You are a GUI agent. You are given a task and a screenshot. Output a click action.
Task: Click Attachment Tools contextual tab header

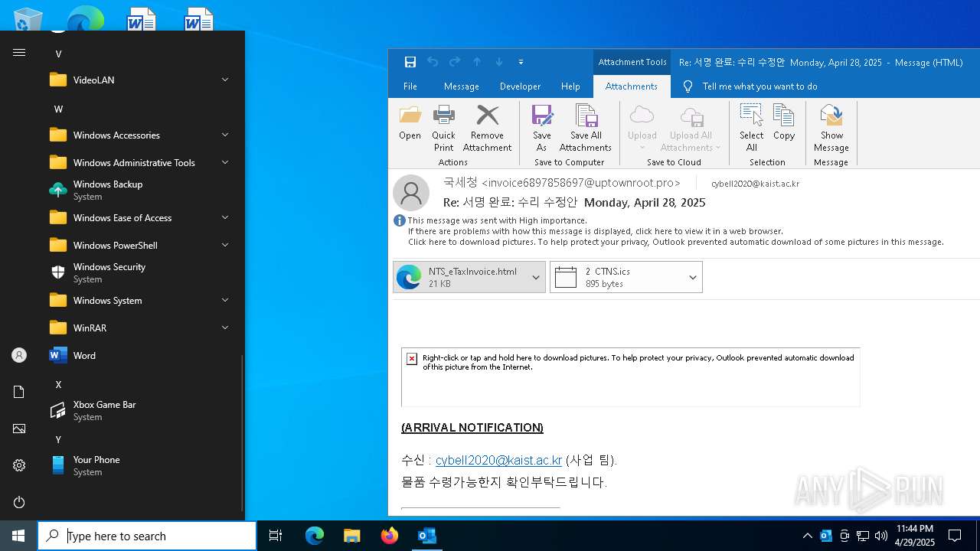pyautogui.click(x=632, y=62)
